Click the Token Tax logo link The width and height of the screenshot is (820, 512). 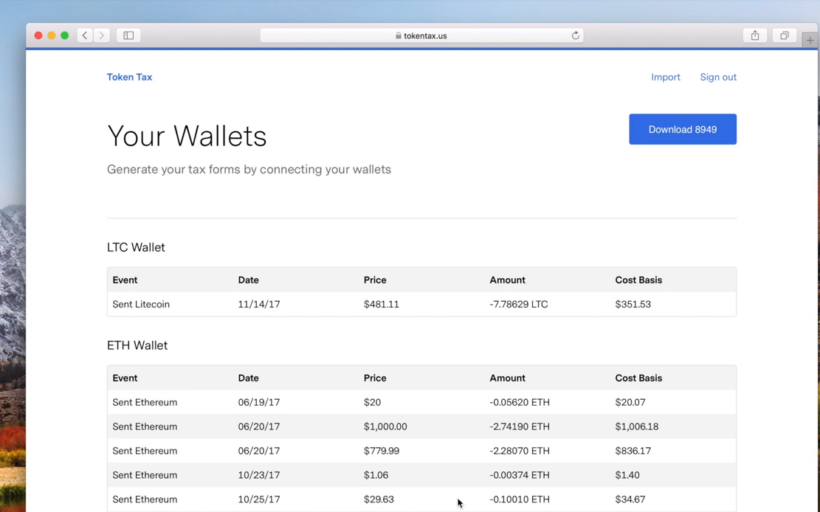coord(129,77)
